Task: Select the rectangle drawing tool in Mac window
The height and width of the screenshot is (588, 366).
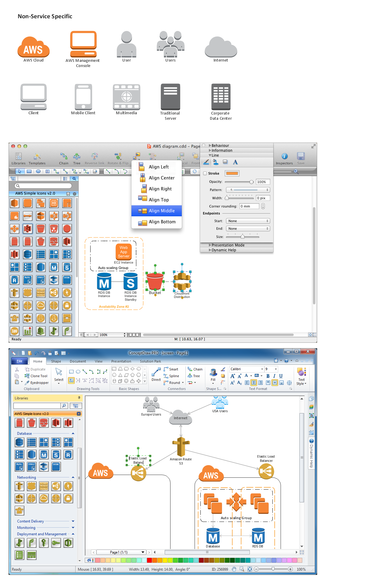Action: [x=29, y=171]
